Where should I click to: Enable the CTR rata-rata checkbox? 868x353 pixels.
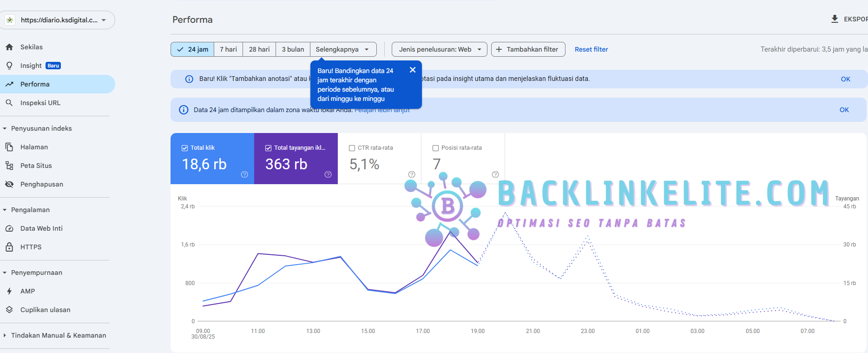click(x=352, y=148)
